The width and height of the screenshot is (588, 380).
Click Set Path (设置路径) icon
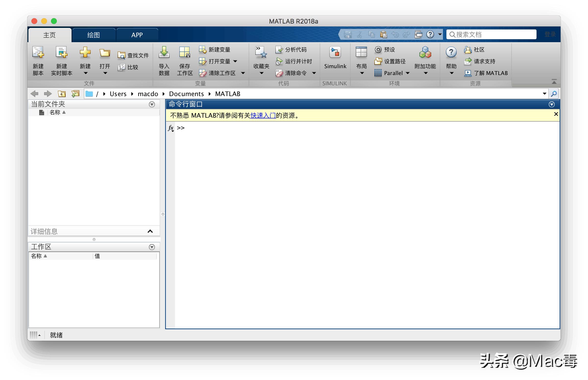coord(378,61)
